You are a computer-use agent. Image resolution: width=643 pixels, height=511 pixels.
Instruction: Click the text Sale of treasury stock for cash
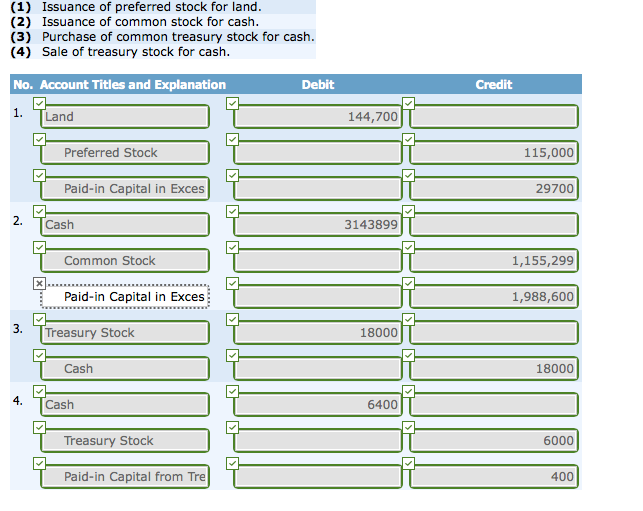[136, 52]
